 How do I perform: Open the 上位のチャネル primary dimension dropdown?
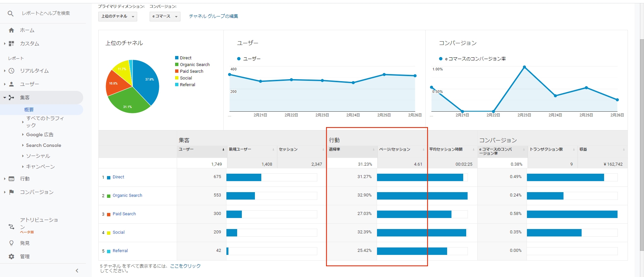[117, 16]
